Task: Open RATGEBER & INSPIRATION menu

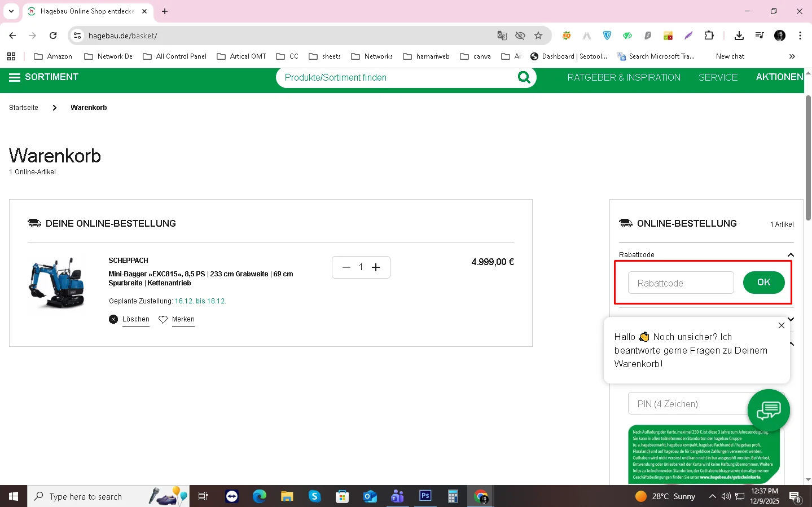Action: tap(624, 77)
